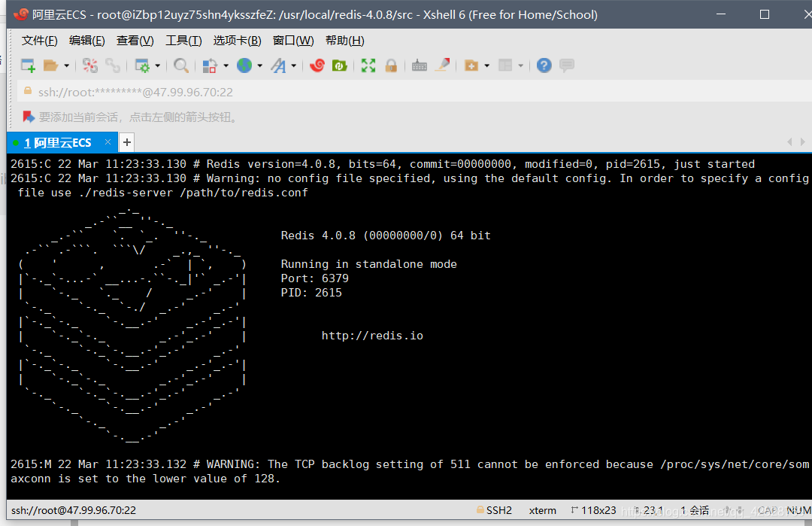
Task: Click the disconnect toolbar icon
Action: 90,65
